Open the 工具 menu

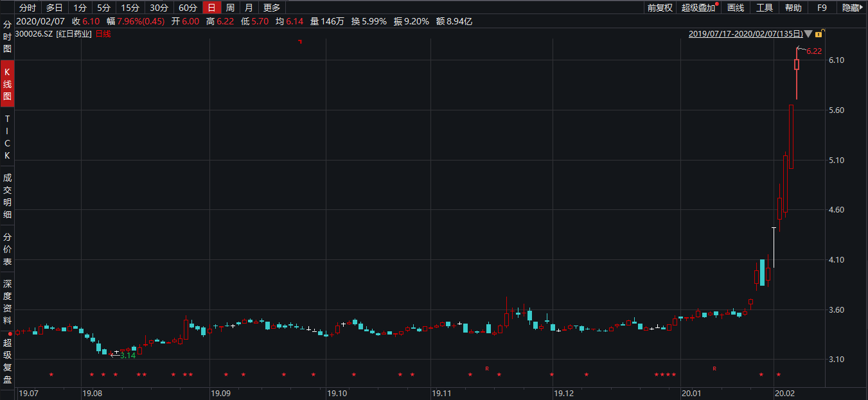(765, 8)
